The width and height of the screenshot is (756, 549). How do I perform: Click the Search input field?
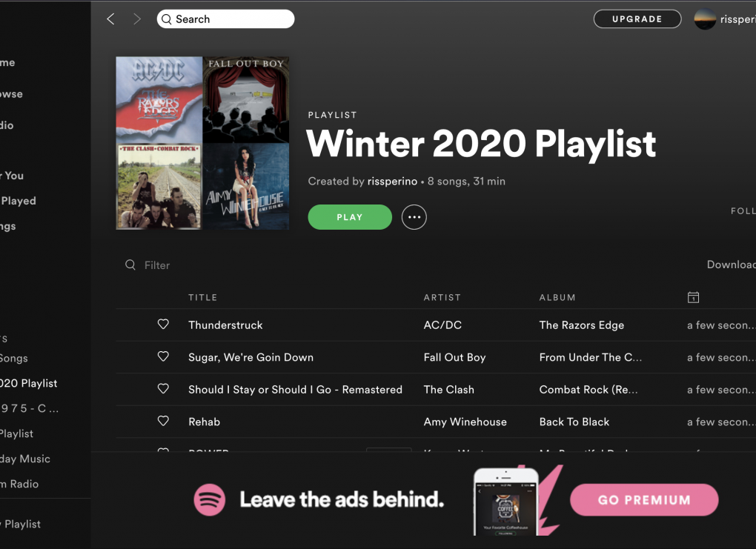coord(225,19)
